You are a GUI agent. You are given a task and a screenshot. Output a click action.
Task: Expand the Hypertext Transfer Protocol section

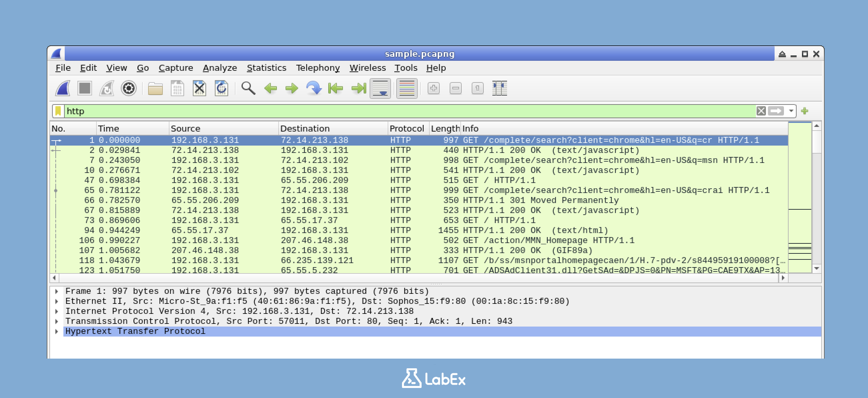pyautogui.click(x=57, y=331)
